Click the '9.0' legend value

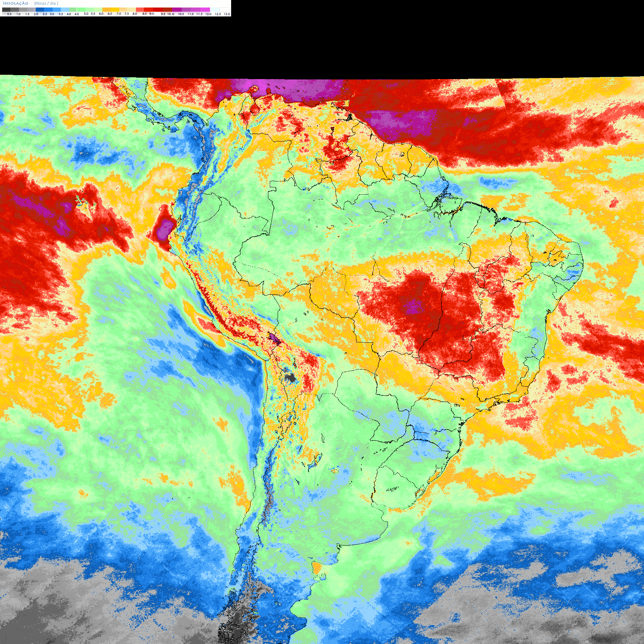click(152, 14)
